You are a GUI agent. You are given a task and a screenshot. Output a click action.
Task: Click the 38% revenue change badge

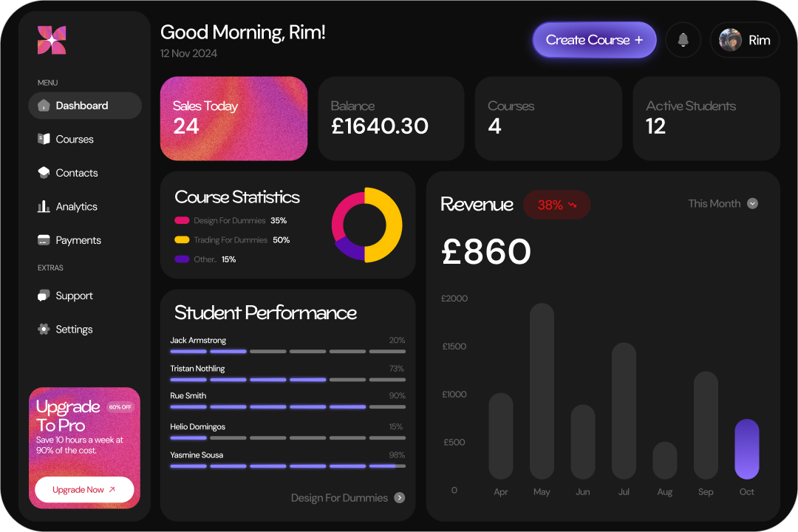556,205
